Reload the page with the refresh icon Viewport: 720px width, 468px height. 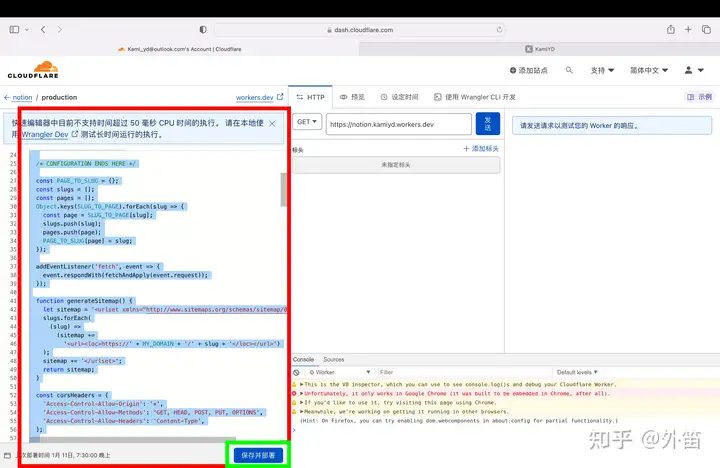point(499,30)
